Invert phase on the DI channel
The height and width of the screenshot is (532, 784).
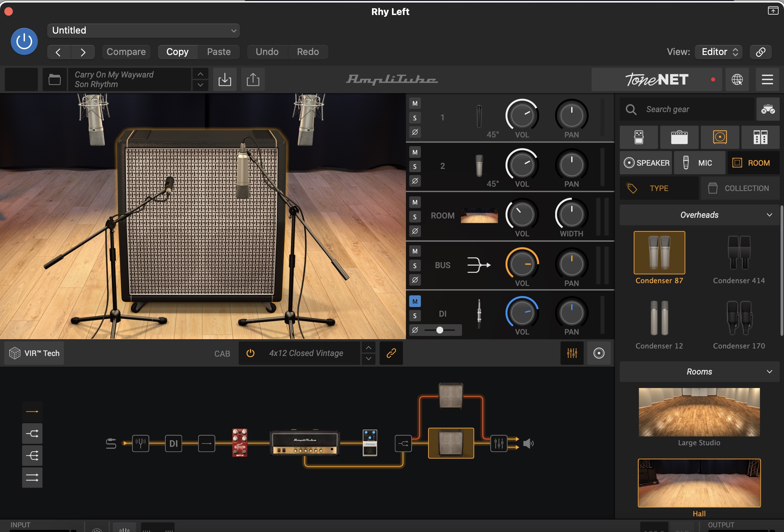point(415,330)
